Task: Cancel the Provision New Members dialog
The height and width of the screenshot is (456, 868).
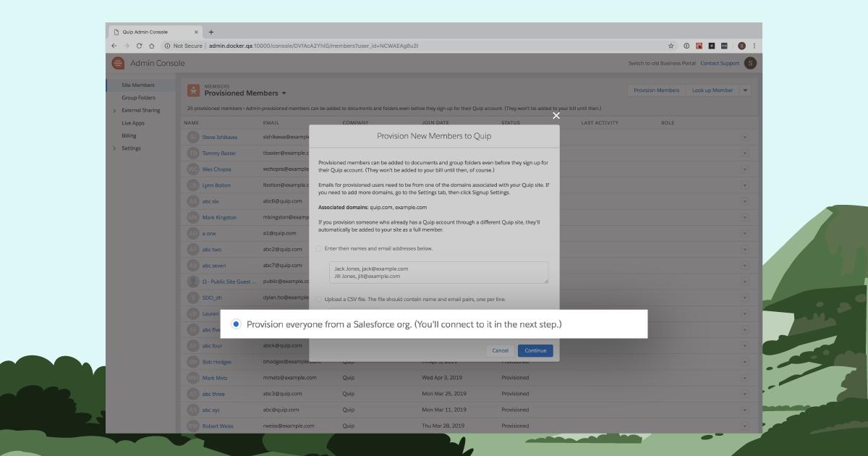Action: click(501, 350)
